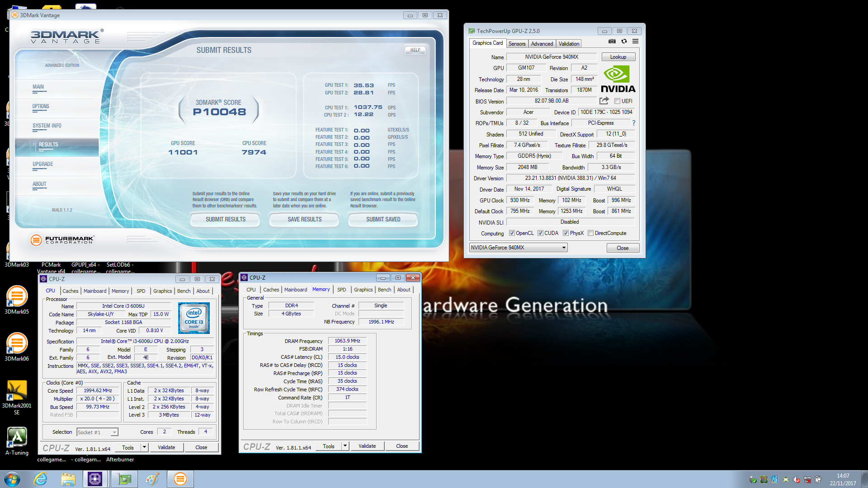Click the Bus Interface question mark in GPU-Z
Viewport: 868px width, 488px height.
(633, 123)
